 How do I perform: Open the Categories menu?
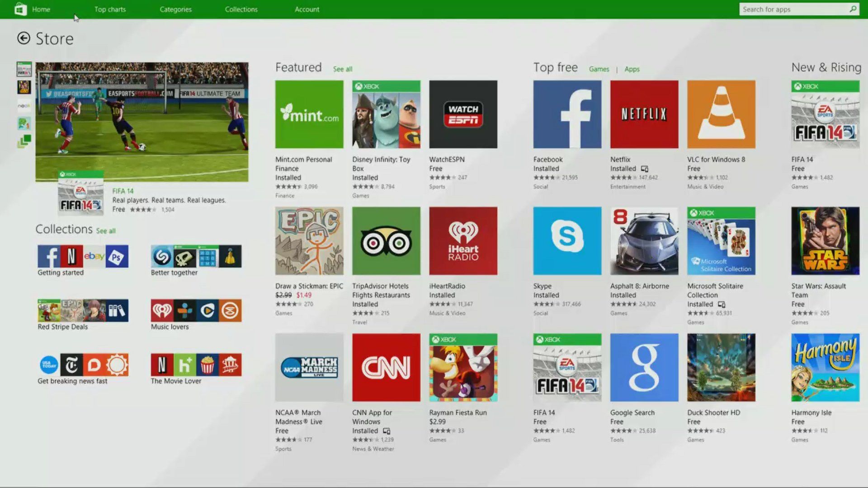coord(175,9)
